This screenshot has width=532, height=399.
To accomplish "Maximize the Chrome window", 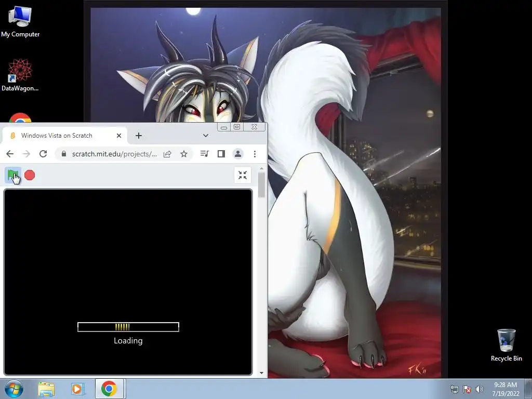I will tap(237, 127).
